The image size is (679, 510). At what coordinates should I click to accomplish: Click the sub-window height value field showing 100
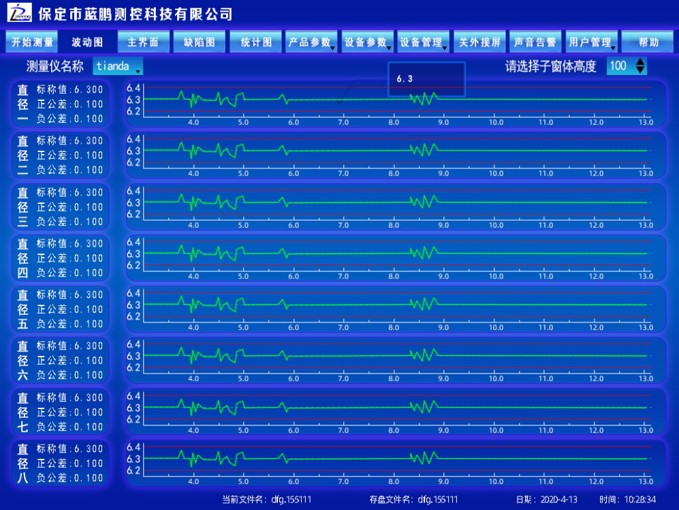point(619,67)
